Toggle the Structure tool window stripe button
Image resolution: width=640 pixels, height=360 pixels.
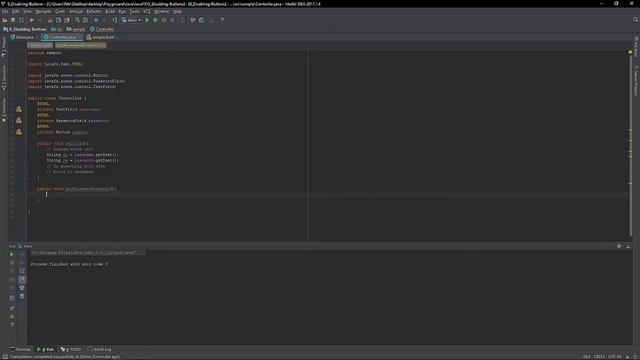coord(4,78)
